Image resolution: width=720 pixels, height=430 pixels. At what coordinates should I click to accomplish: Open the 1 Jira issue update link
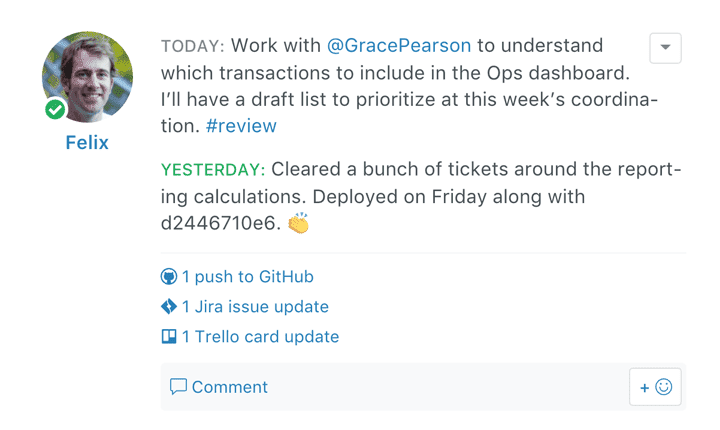coord(255,307)
